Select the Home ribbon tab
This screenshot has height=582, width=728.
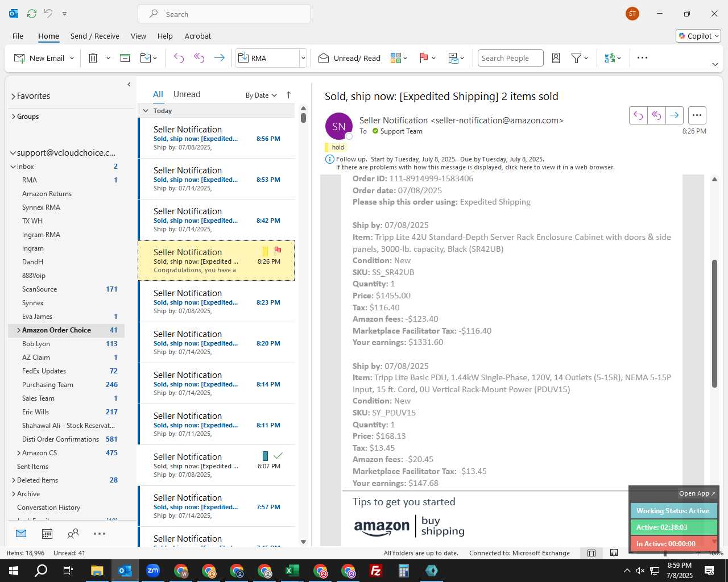click(x=48, y=36)
